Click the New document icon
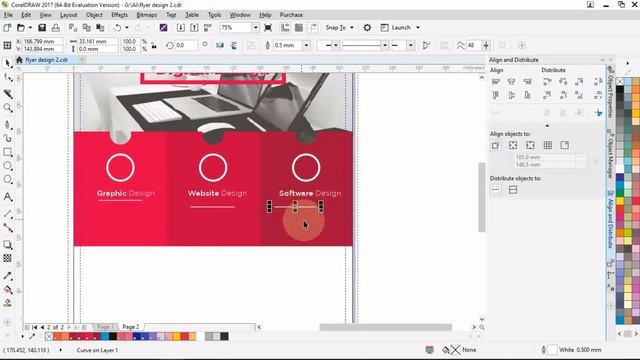Image resolution: width=640 pixels, height=360 pixels. [x=7, y=28]
